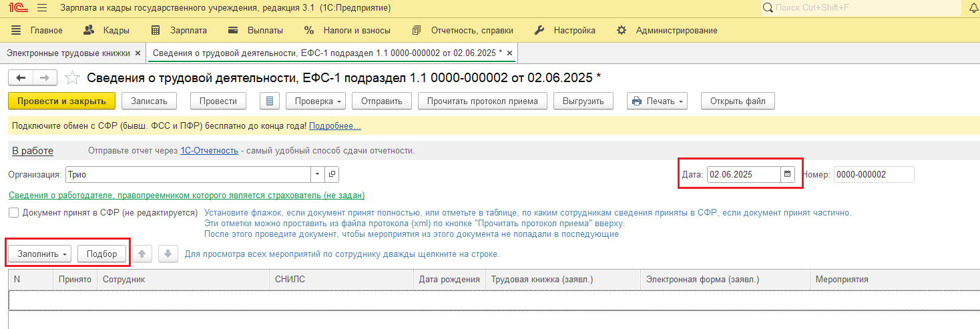
Task: Go back with the left arrow button
Action: 21,78
